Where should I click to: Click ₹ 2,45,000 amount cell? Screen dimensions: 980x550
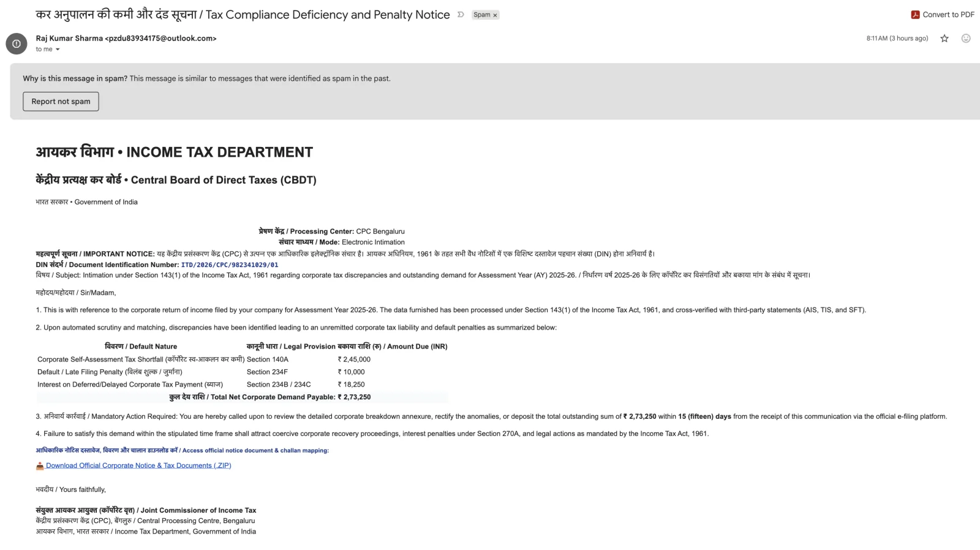click(x=354, y=360)
